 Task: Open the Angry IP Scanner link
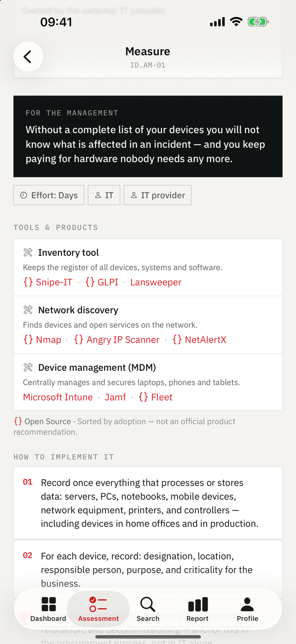pos(117,339)
